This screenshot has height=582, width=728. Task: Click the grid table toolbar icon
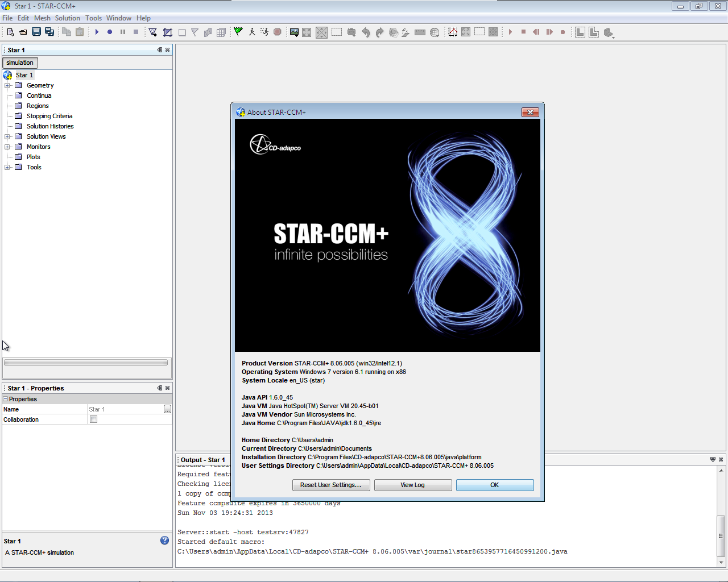(x=221, y=32)
